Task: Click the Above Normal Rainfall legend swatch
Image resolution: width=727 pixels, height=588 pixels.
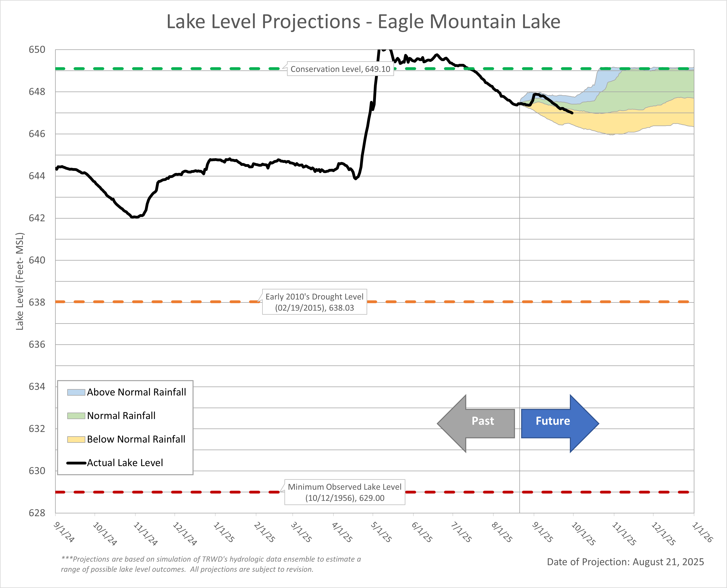Action: [x=76, y=392]
